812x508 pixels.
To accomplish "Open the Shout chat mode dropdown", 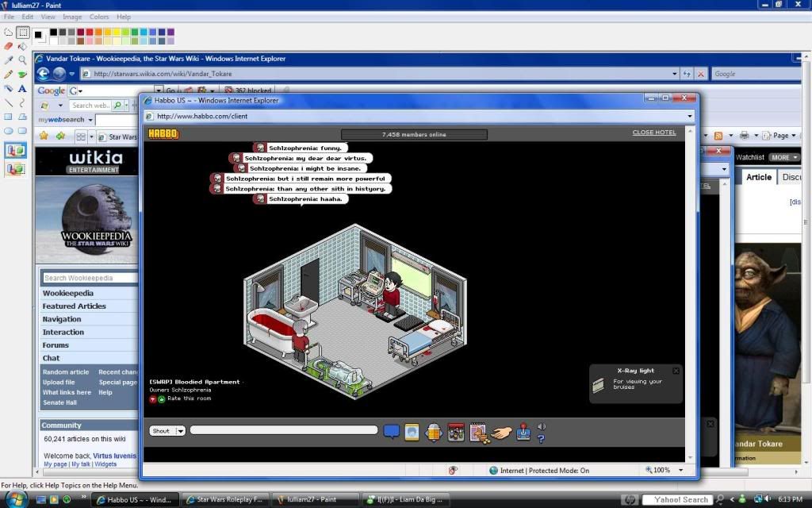I will point(180,431).
